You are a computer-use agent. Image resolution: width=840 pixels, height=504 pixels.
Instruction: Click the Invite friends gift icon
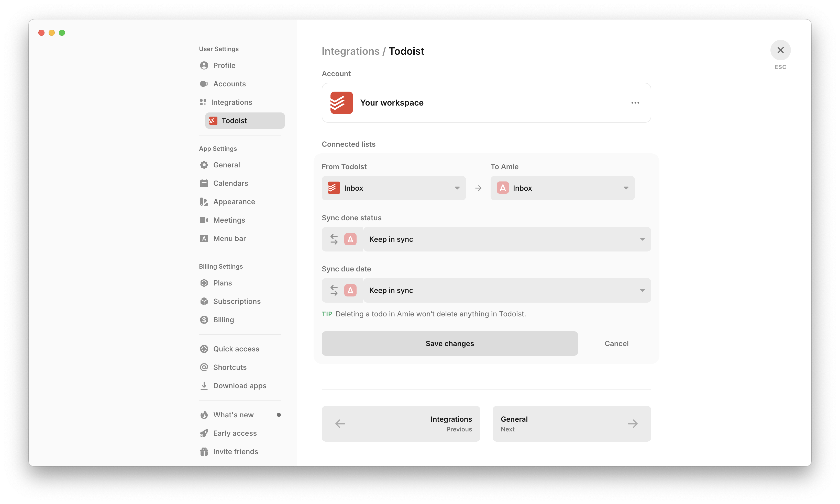204,452
